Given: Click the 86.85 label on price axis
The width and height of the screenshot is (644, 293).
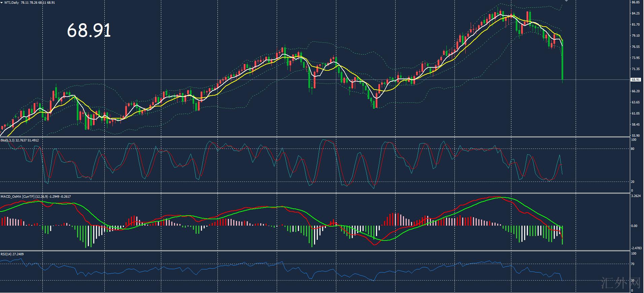Looking at the screenshot, I should (636, 2).
